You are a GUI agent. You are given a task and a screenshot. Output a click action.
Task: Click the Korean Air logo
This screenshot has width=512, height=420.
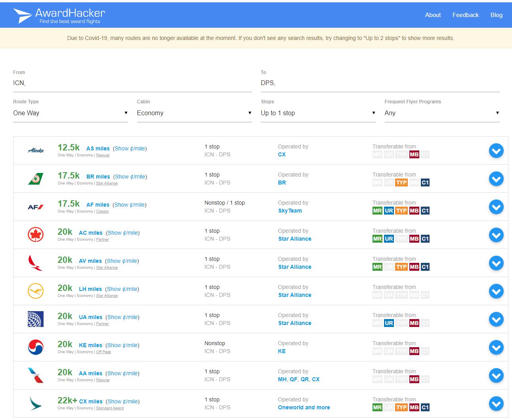tap(36, 347)
